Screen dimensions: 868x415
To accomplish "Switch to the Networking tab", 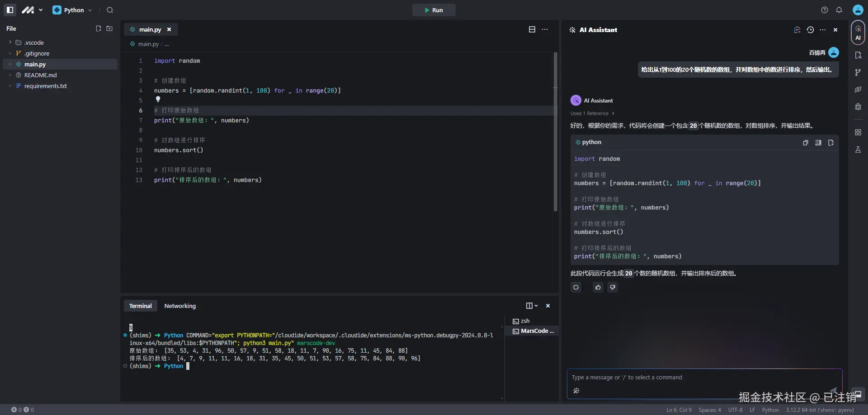I will [180, 306].
